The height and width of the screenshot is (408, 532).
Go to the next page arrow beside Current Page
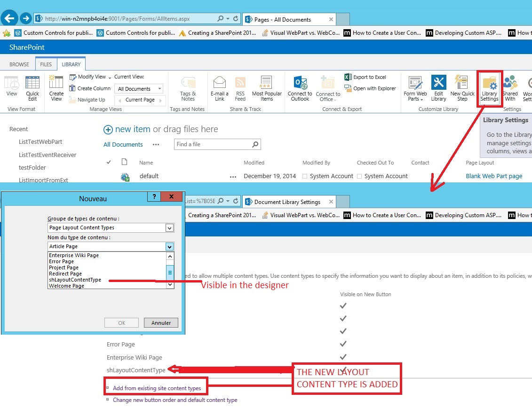pyautogui.click(x=160, y=100)
